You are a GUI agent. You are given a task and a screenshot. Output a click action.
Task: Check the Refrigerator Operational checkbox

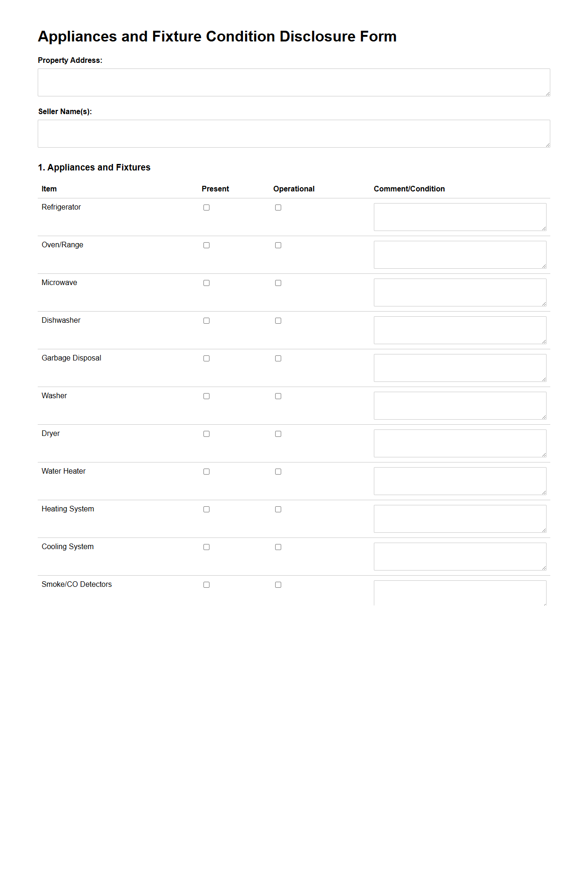click(x=278, y=208)
